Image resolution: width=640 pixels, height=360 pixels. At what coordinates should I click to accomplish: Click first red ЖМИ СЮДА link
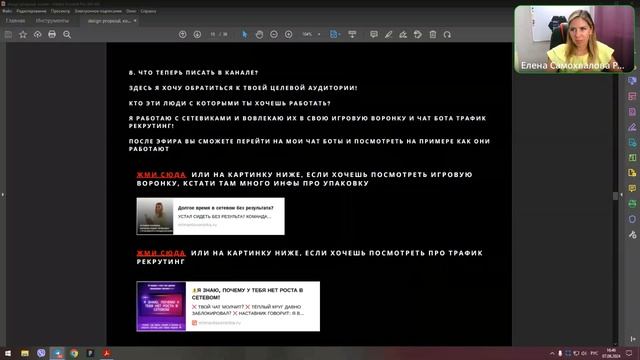pos(161,175)
